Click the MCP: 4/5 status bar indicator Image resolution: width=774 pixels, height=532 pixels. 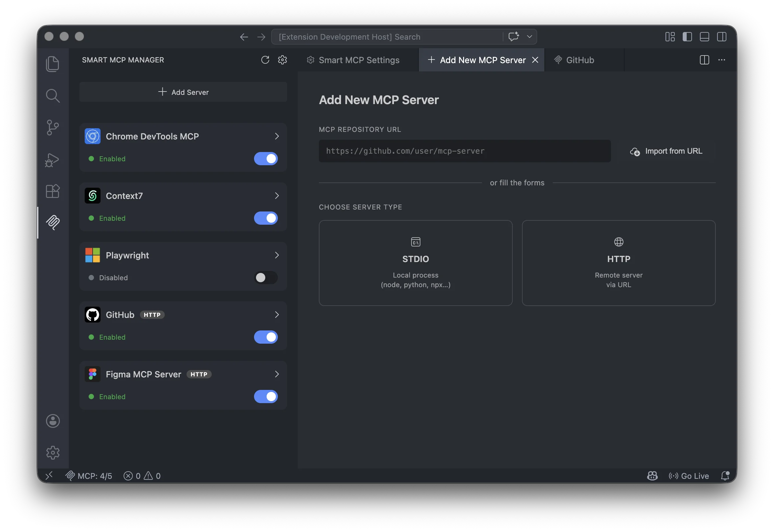89,476
